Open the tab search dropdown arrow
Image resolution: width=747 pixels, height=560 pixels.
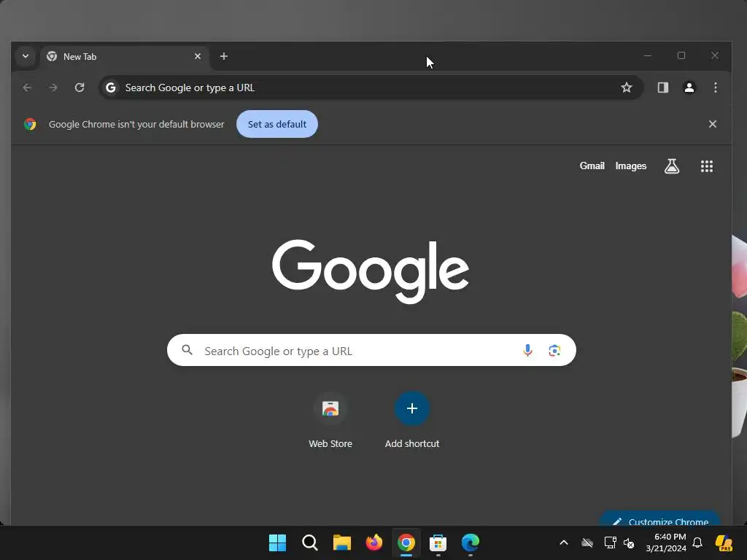[x=26, y=56]
